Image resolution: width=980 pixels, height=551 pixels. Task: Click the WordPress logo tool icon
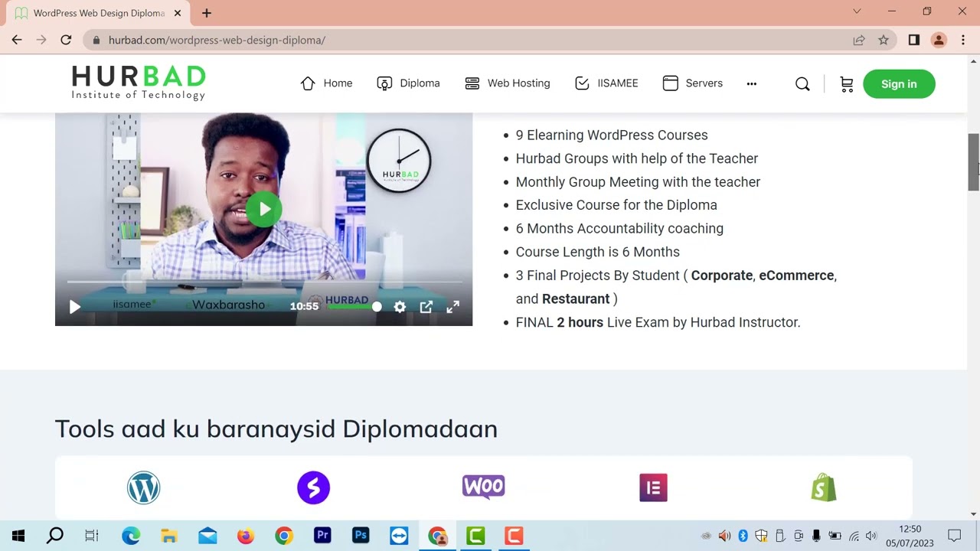(143, 487)
